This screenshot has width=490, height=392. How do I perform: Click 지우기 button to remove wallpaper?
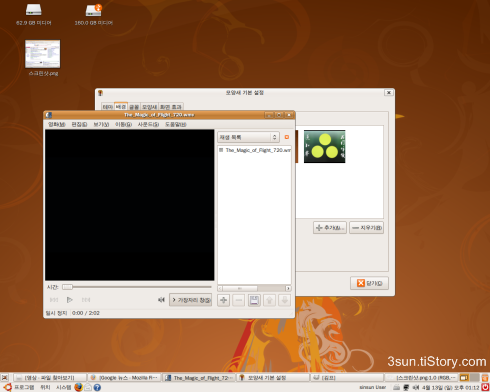pyautogui.click(x=366, y=228)
